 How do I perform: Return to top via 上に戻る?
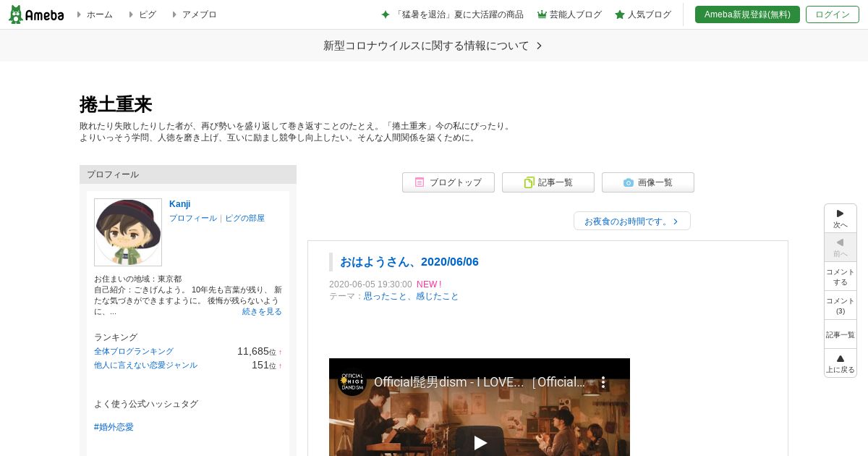pyautogui.click(x=841, y=363)
